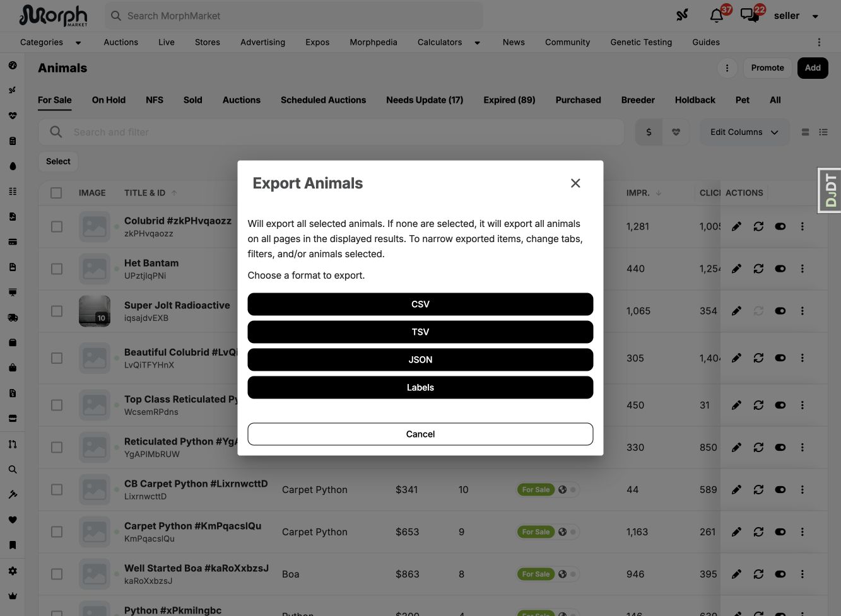The height and width of the screenshot is (616, 841).
Task: Toggle the select-all checkbox in the header
Action: pos(56,193)
